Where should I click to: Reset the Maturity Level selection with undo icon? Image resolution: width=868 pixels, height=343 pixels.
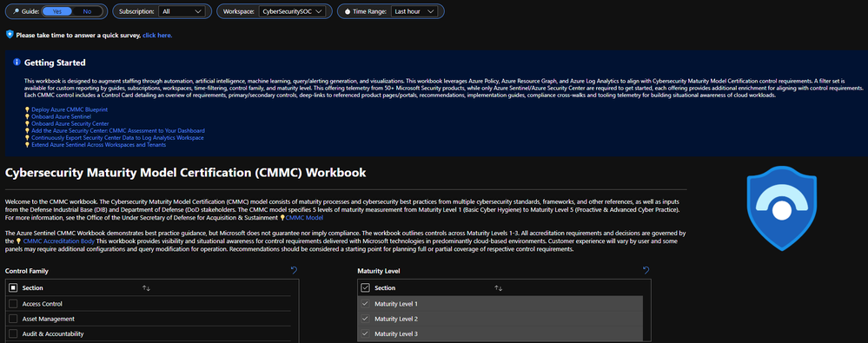coord(646,271)
